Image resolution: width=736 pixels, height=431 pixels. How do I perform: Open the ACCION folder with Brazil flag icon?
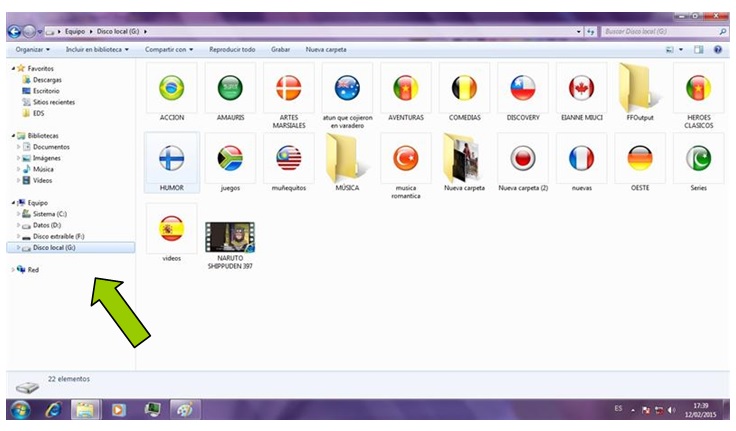pos(172,89)
